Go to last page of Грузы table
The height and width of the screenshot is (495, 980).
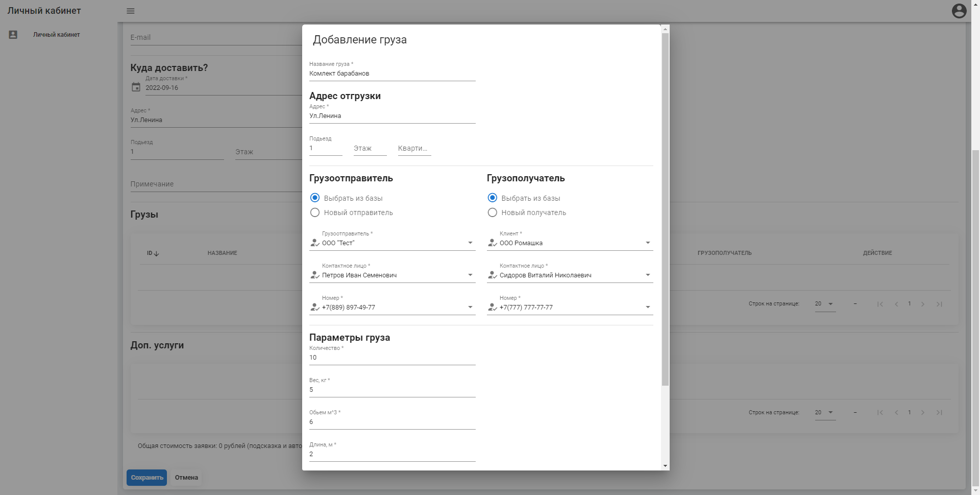tap(939, 304)
